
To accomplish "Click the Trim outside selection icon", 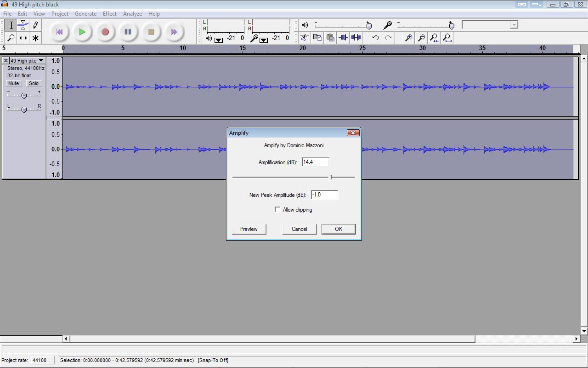I will pos(343,38).
